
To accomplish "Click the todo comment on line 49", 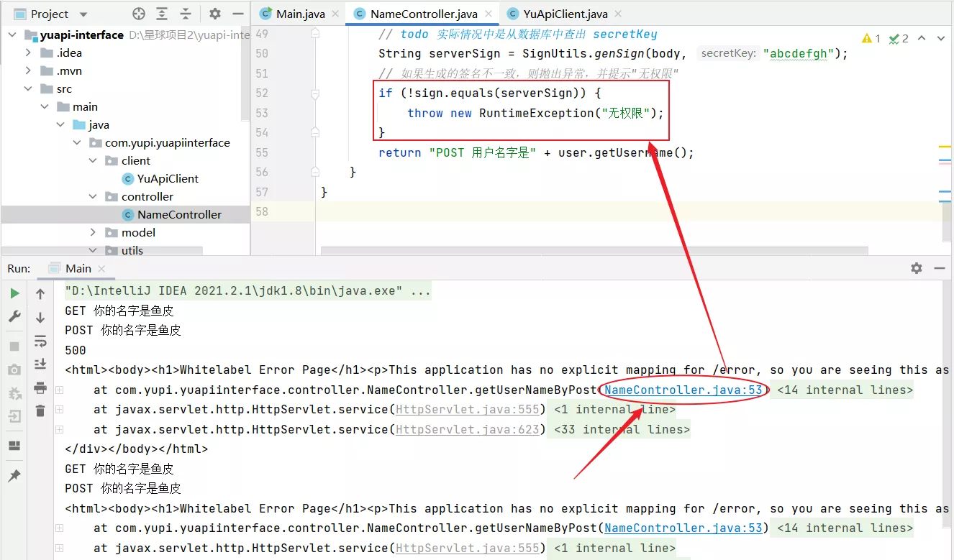I will pos(518,34).
